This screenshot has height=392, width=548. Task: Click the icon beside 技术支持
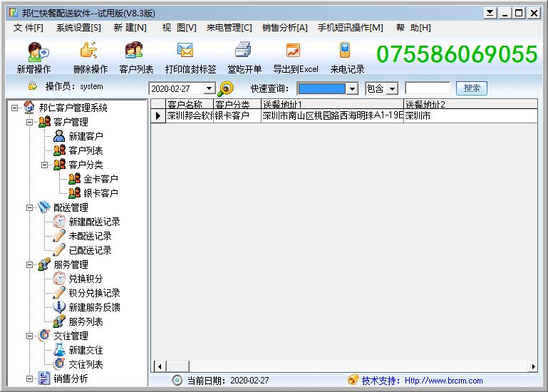point(353,379)
